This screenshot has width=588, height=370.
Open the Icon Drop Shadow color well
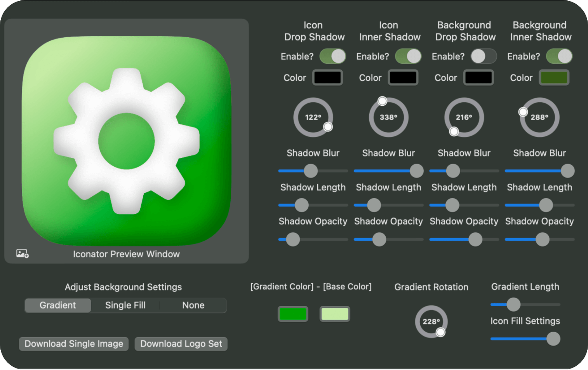328,78
